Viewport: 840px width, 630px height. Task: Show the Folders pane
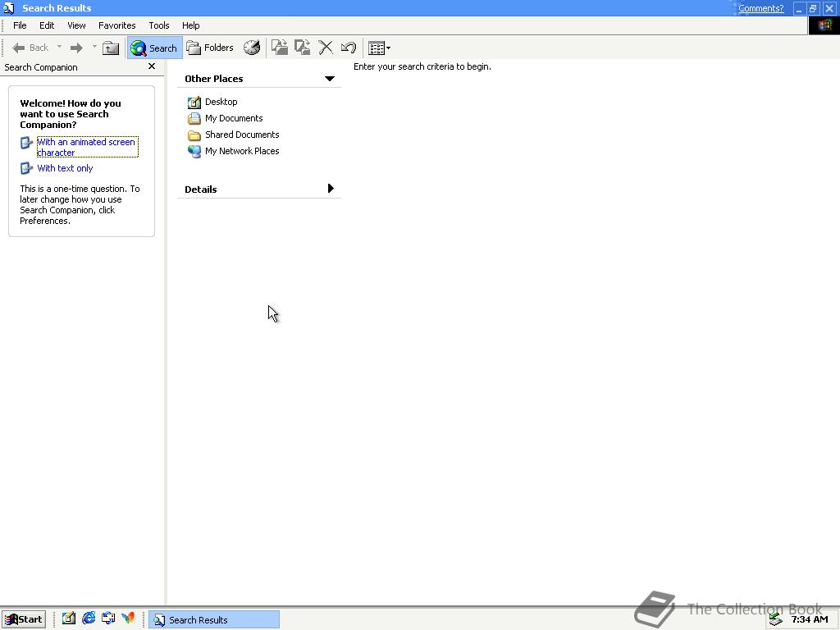point(210,48)
